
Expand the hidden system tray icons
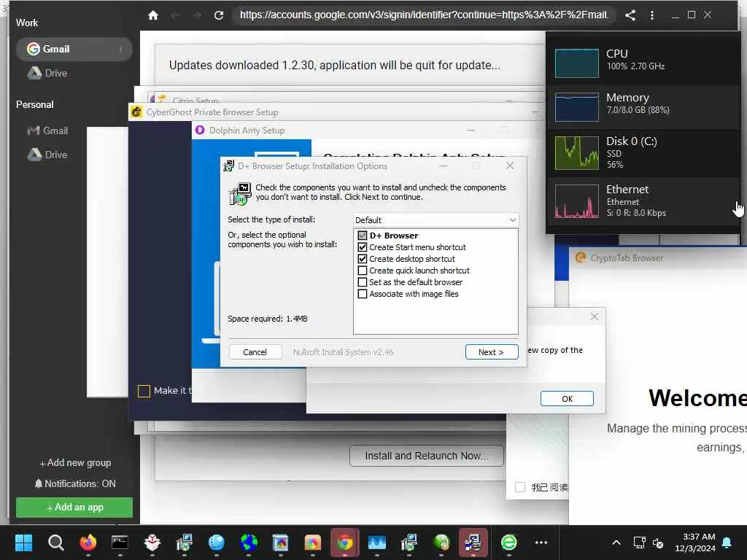[x=616, y=542]
